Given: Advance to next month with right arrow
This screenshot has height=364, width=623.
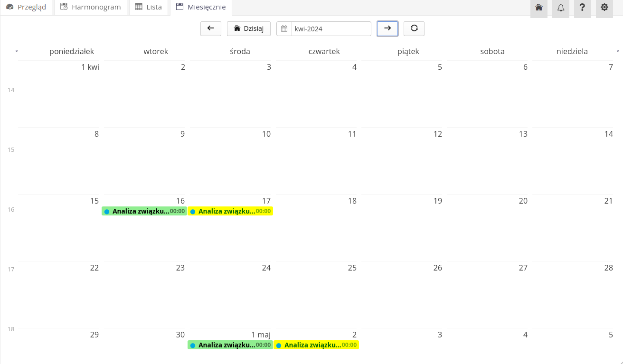Looking at the screenshot, I should 387,28.
